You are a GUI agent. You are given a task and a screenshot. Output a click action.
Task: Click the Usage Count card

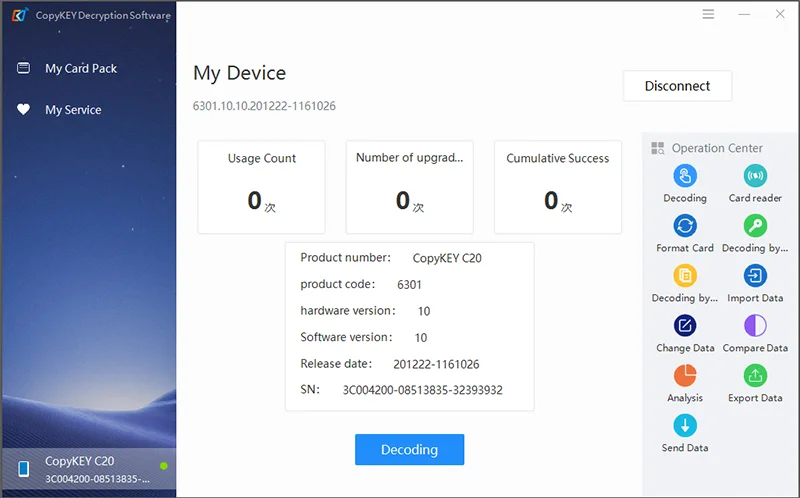261,187
